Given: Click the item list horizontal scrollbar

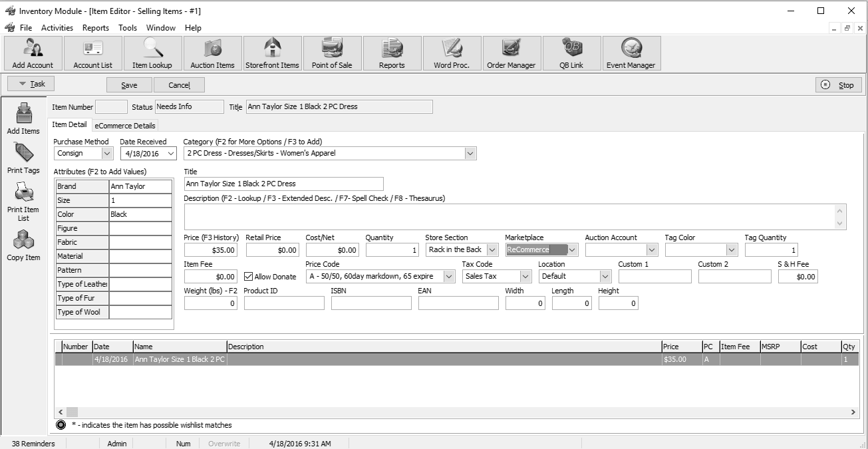Looking at the screenshot, I should pyautogui.click(x=456, y=412).
